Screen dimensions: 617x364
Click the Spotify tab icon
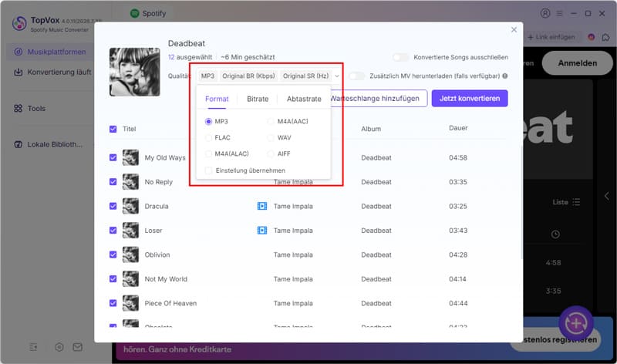[134, 13]
